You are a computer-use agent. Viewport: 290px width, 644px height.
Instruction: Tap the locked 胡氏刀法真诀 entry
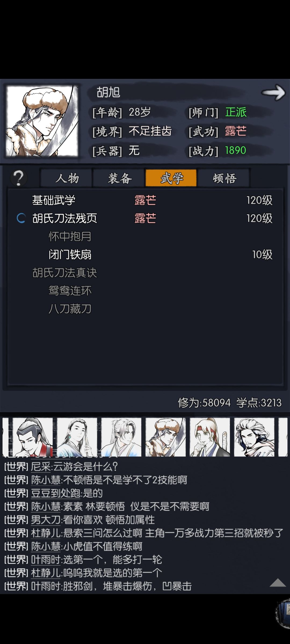(64, 273)
